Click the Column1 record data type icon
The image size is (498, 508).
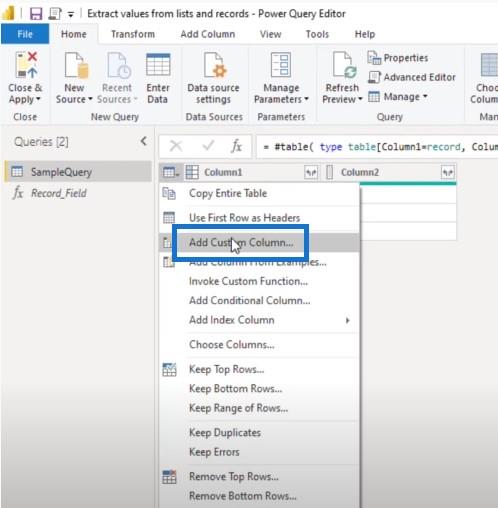click(x=192, y=172)
